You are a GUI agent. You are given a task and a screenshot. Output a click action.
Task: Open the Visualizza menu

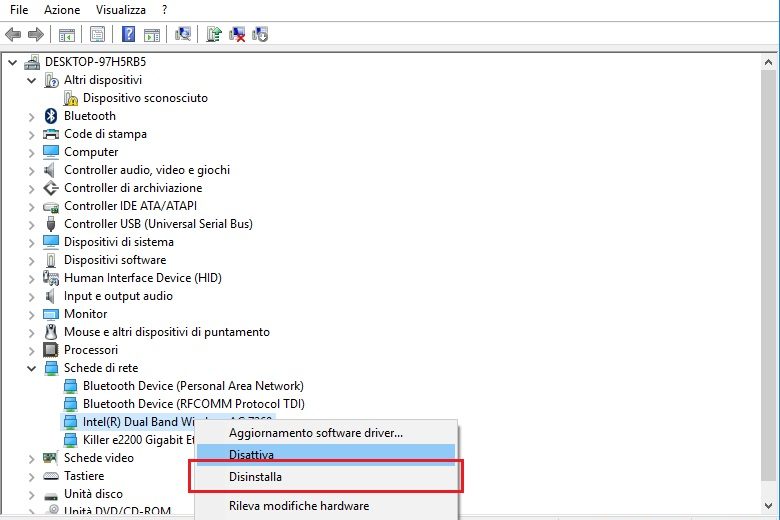[x=121, y=9]
